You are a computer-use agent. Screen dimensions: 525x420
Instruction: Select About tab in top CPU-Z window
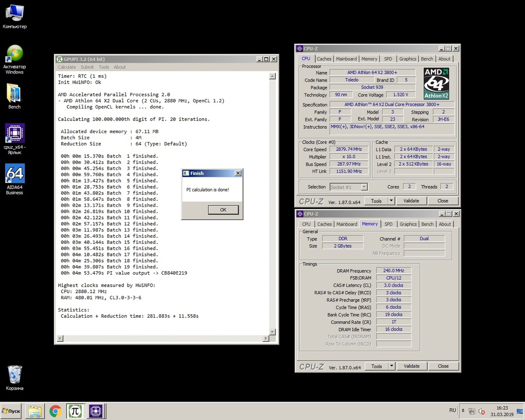point(444,59)
